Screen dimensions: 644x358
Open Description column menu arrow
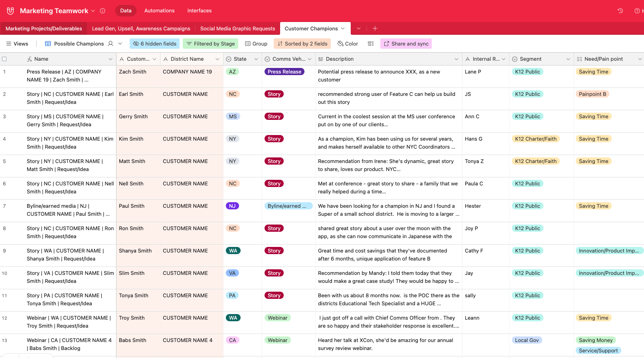(x=456, y=59)
